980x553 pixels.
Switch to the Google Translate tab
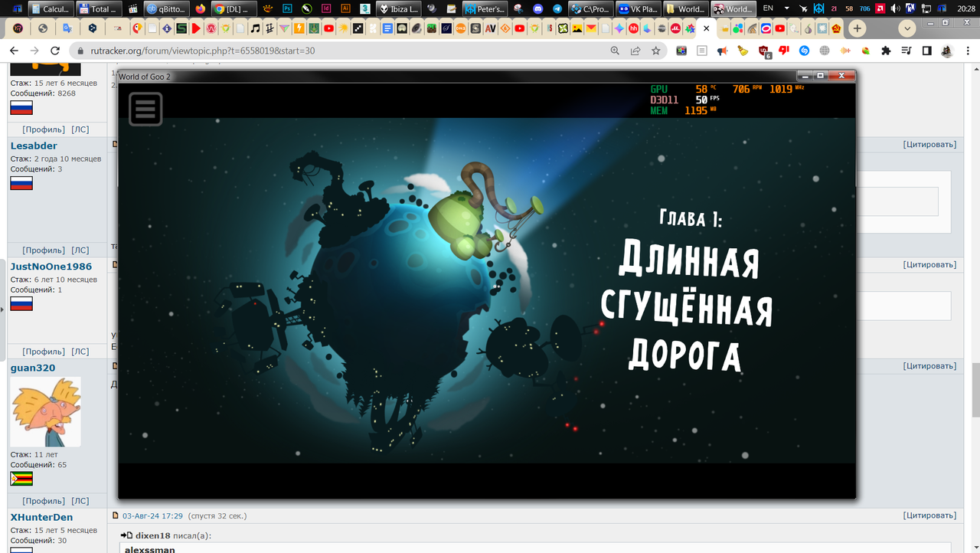coord(67,28)
